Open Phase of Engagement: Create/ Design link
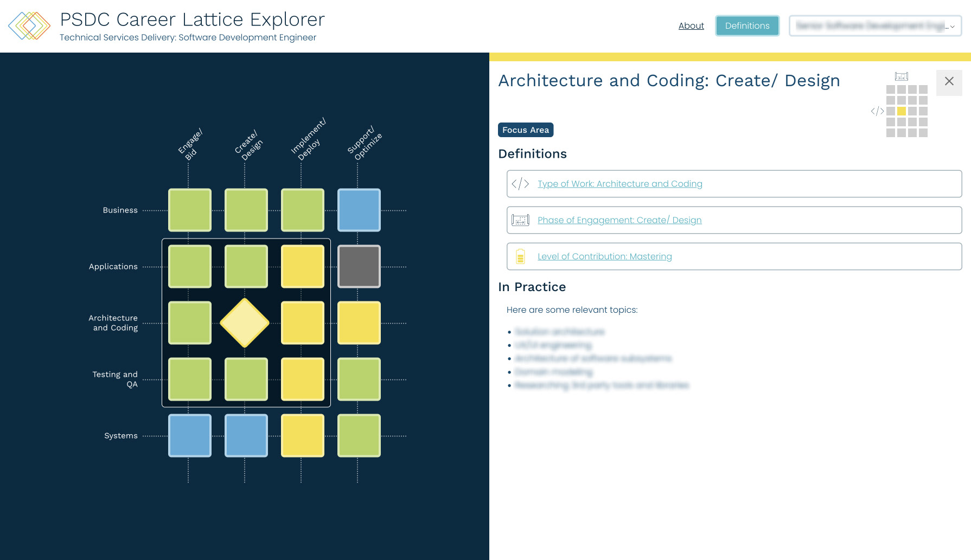Image resolution: width=971 pixels, height=560 pixels. [619, 220]
